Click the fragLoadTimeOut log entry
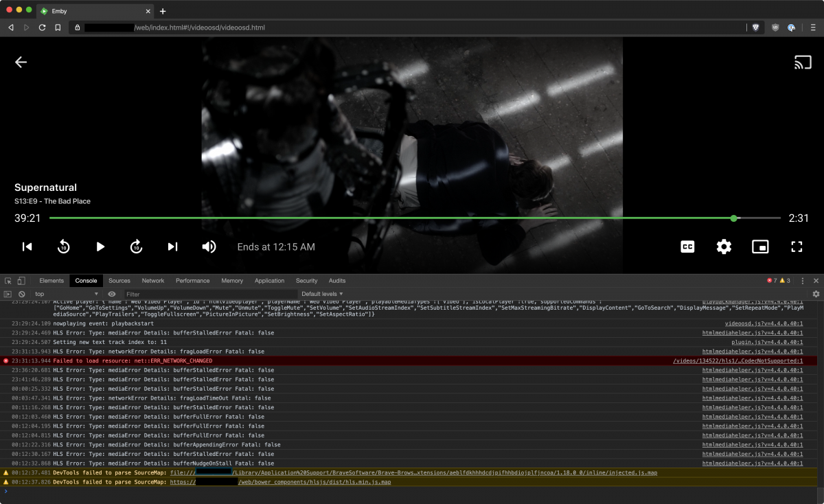Image resolution: width=824 pixels, height=504 pixels. pos(161,398)
